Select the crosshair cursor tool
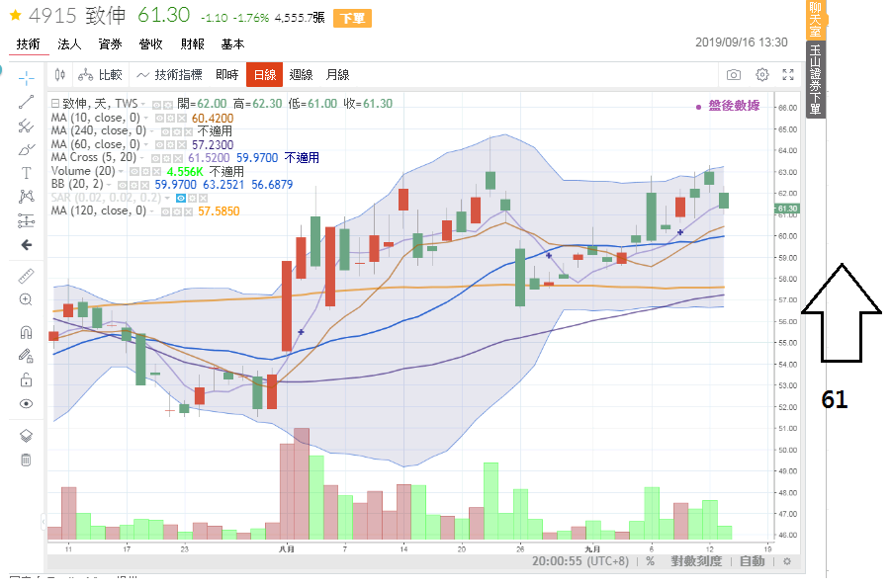Viewport: 890px width, 588px height. (26, 78)
